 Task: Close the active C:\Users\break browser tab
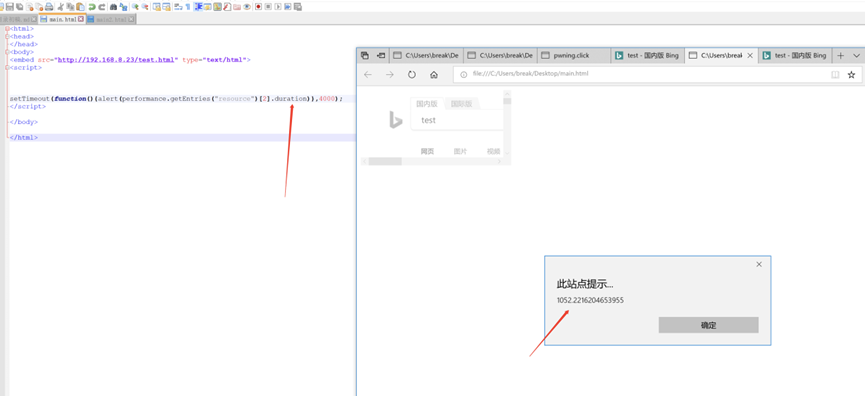pyautogui.click(x=749, y=56)
